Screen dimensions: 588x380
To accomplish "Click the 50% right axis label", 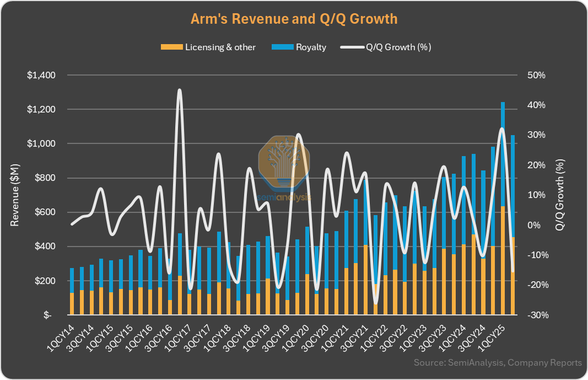I will click(536, 75).
